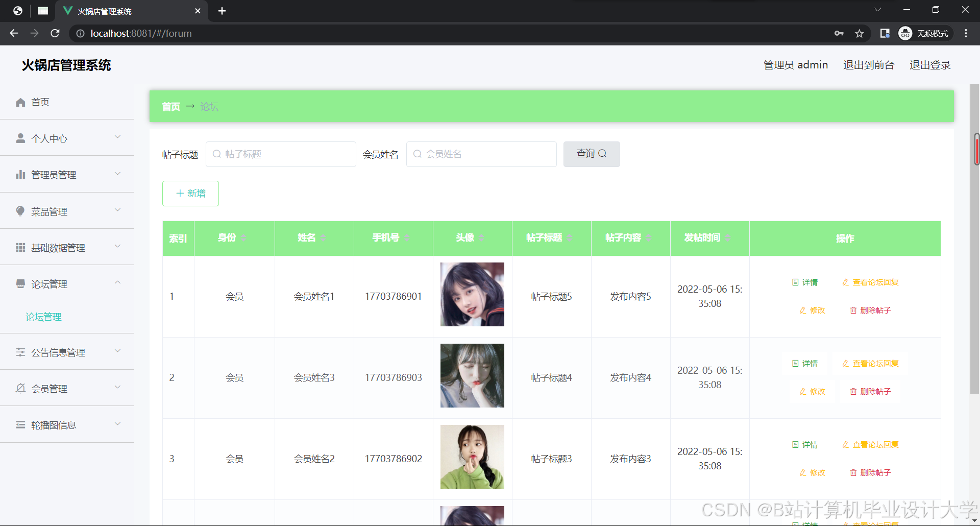Focus the 会员姓名 search input
Screen dimensions: 980x526
(481, 154)
